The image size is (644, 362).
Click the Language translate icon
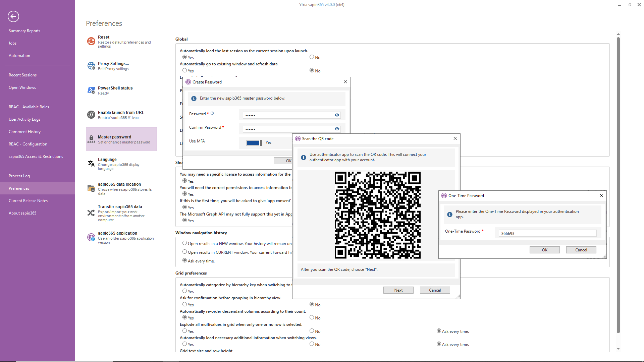click(91, 164)
